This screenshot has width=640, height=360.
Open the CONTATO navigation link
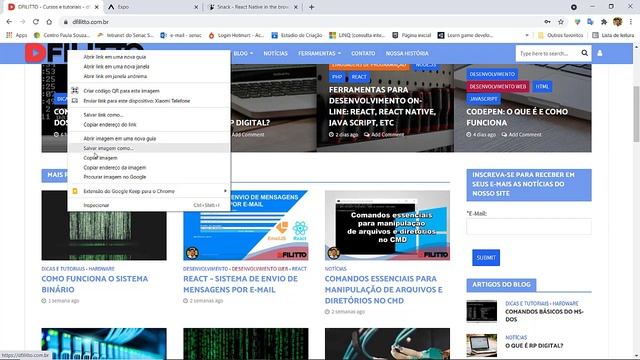click(363, 53)
